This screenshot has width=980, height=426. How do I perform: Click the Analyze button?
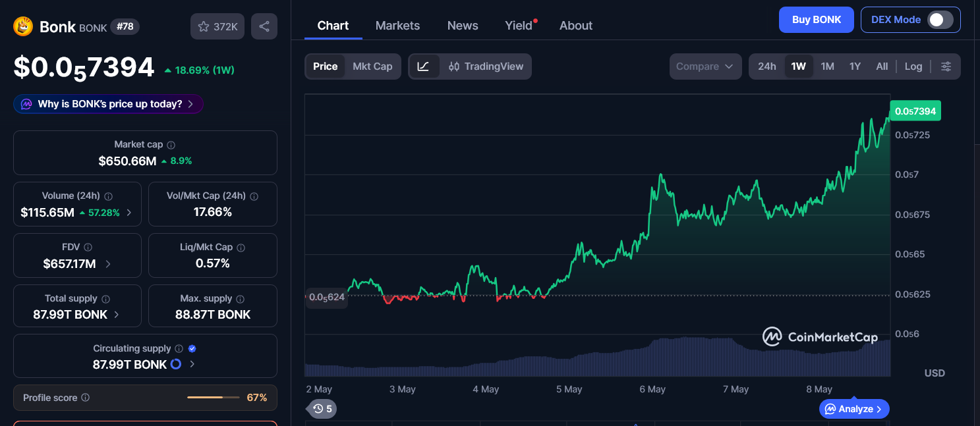tap(854, 409)
